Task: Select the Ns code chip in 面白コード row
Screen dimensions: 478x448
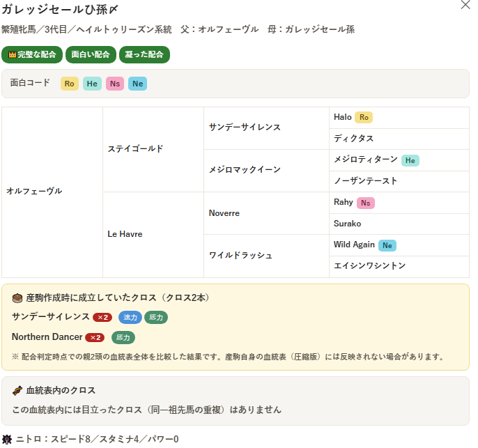Action: coord(115,84)
